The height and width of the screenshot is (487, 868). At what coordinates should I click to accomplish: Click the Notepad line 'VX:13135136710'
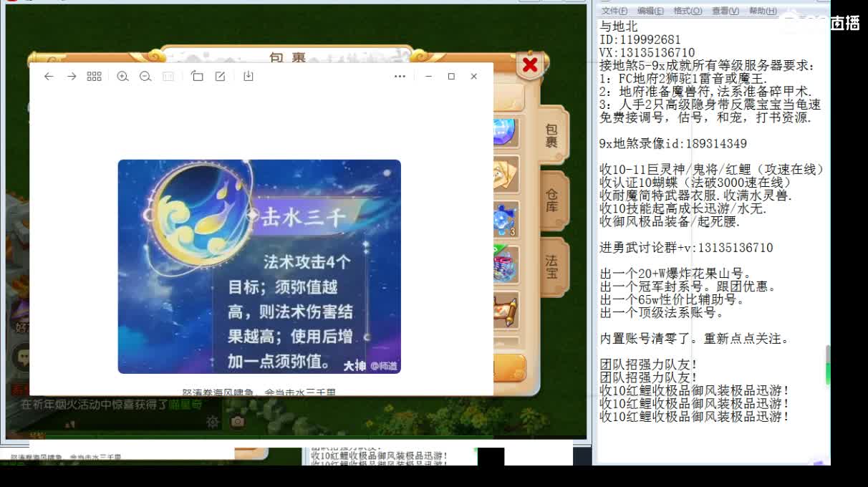pyautogui.click(x=647, y=53)
